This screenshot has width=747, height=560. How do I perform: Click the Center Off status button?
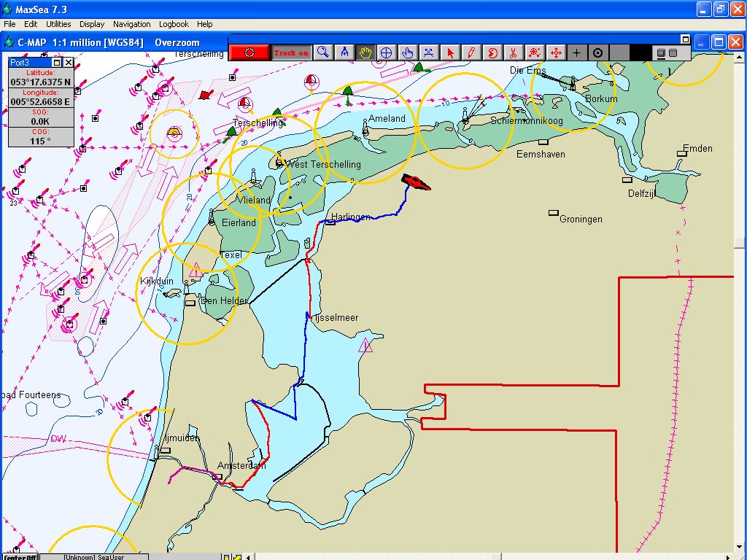(20, 557)
